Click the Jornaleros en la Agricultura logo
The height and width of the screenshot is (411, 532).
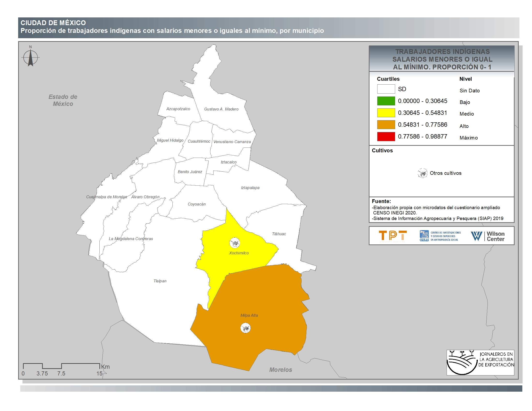tap(480, 363)
